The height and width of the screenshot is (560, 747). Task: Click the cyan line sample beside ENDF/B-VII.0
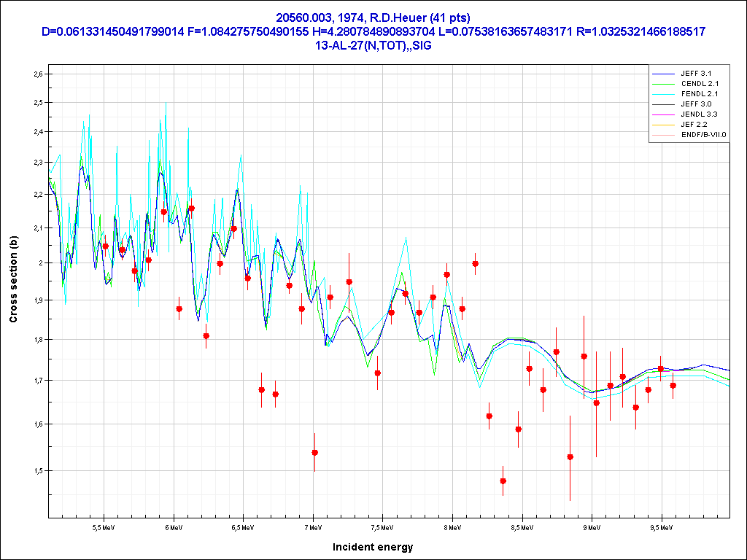click(x=664, y=135)
